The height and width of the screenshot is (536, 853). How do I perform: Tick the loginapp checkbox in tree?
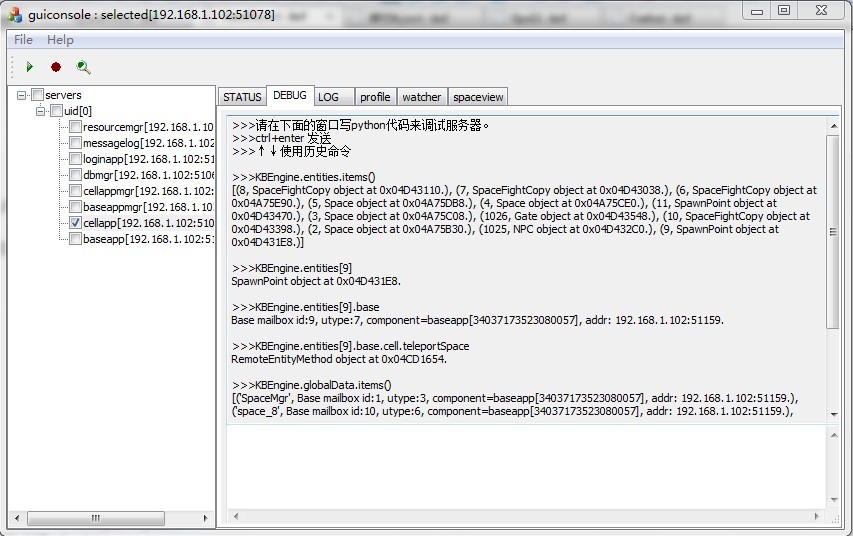75,159
